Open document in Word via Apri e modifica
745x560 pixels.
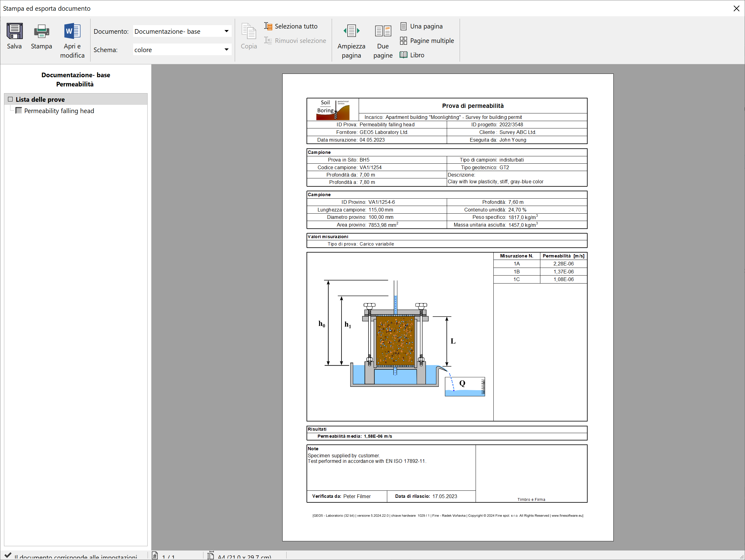(72, 31)
